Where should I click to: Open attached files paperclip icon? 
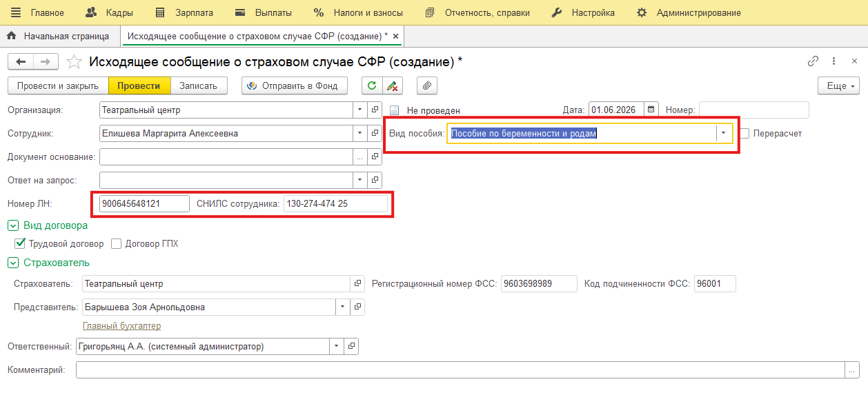click(x=427, y=86)
